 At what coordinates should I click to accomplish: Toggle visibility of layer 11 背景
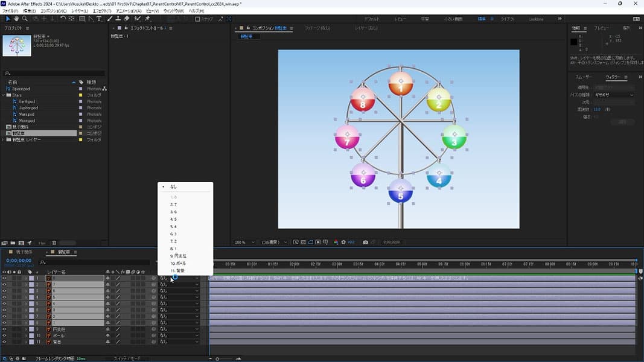coord(4,342)
